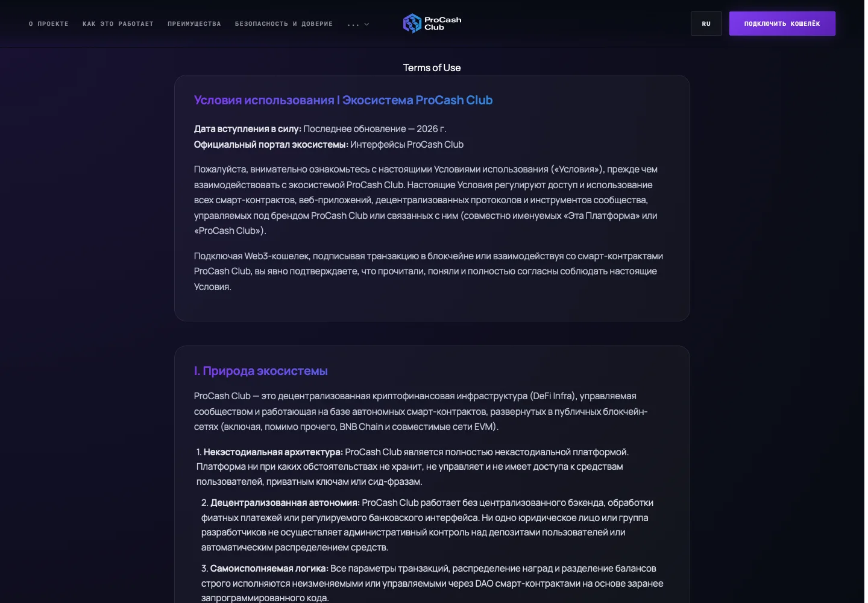Click heading «Условия использования | Экосистема ProCash Club»
Screen dimensions: 868x603
pyautogui.click(x=343, y=100)
